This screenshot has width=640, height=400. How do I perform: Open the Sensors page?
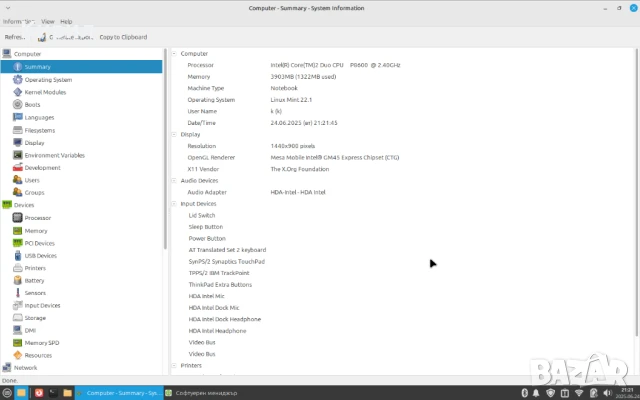35,293
